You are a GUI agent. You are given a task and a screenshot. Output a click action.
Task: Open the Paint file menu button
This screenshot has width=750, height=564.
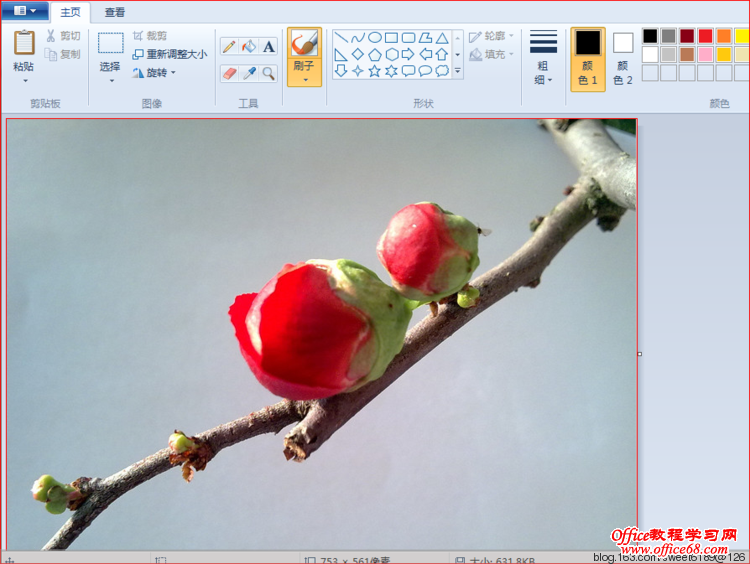point(25,11)
